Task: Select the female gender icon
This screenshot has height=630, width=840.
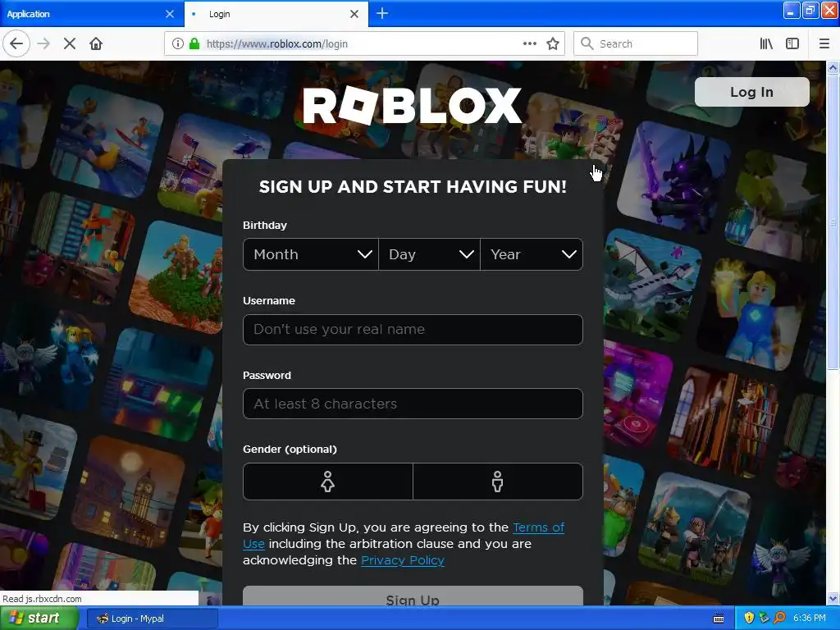Action: pyautogui.click(x=328, y=482)
